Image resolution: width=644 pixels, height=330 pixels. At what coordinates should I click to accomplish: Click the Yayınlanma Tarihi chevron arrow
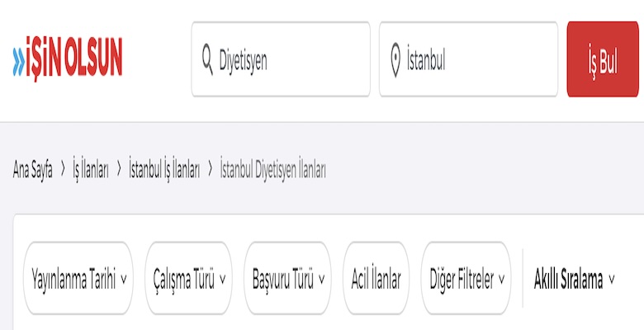(124, 279)
